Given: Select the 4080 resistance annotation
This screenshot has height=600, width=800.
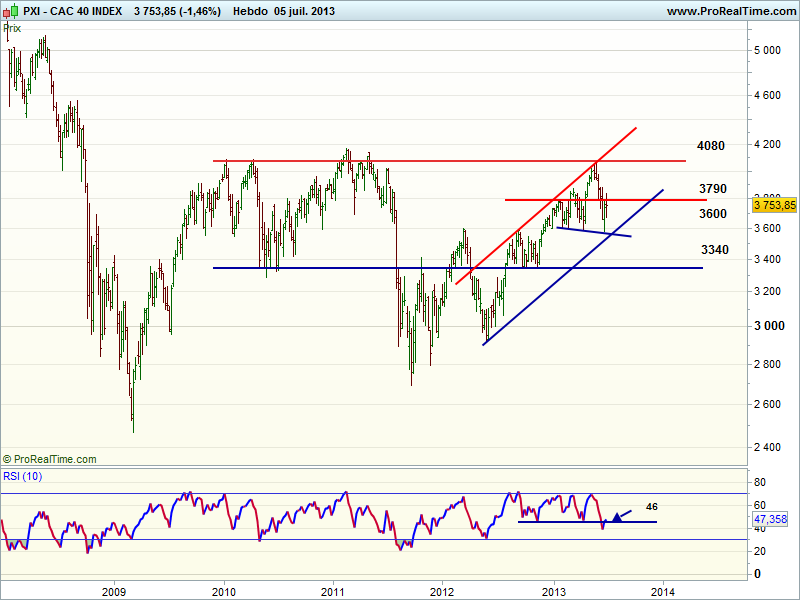Looking at the screenshot, I should click(x=711, y=146).
